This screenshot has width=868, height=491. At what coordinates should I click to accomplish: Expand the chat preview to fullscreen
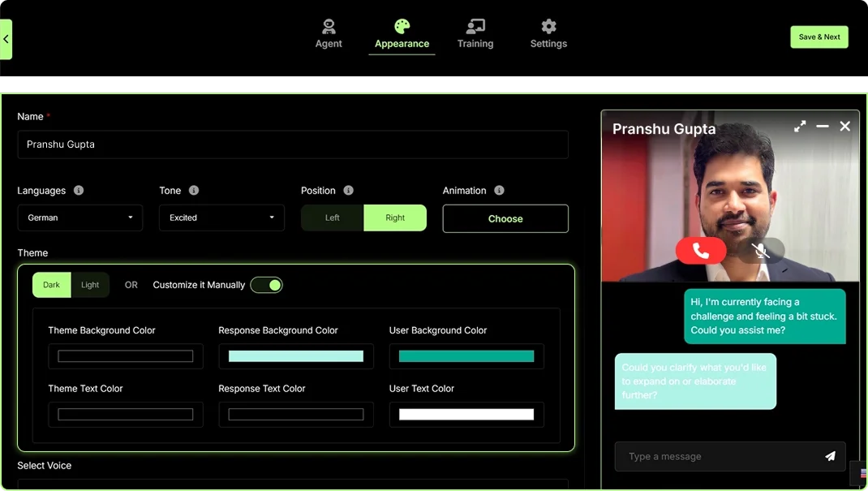[x=800, y=127]
